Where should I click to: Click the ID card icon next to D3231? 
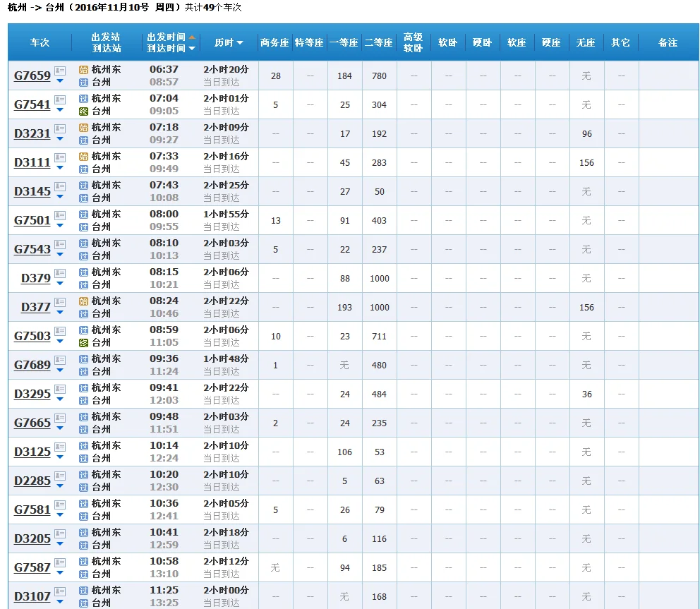click(60, 128)
